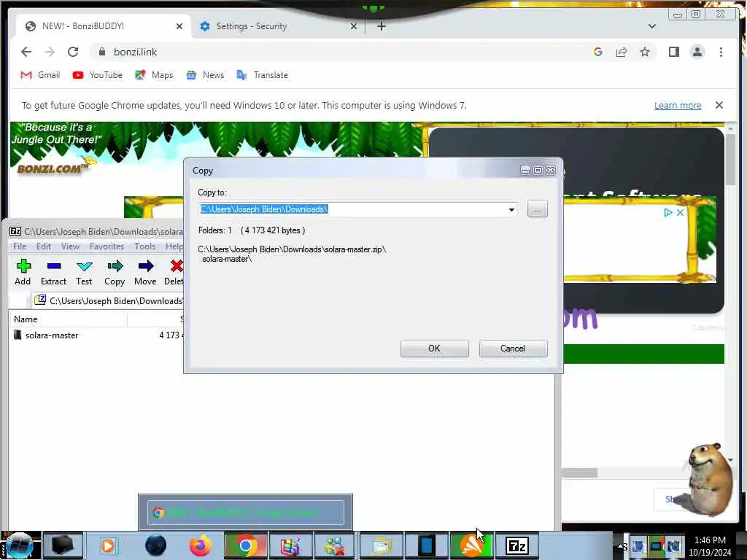The image size is (747, 560).
Task: Go back in Chrome
Action: coord(26,52)
